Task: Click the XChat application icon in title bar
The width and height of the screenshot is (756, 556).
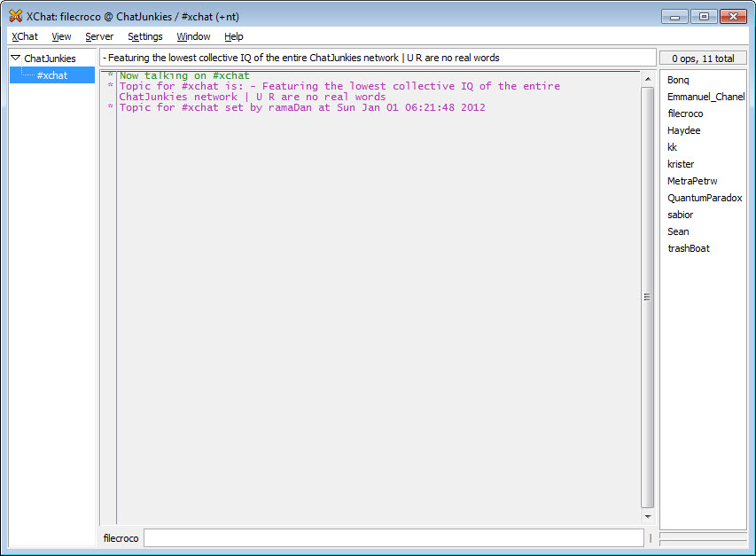Action: pos(16,16)
